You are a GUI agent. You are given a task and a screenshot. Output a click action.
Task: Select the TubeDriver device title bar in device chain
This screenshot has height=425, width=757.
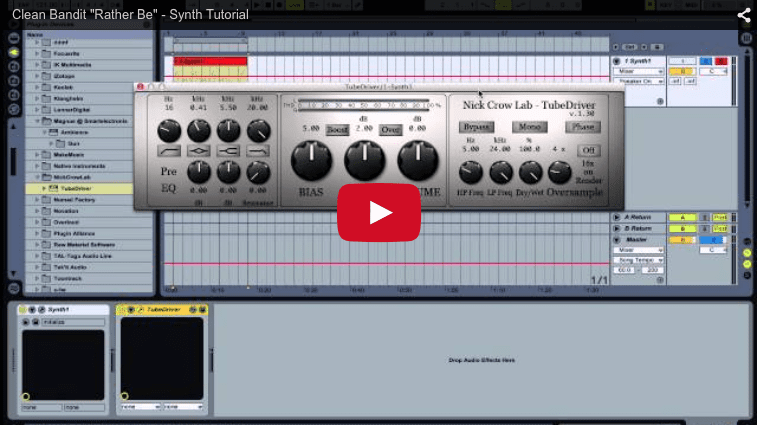162,310
